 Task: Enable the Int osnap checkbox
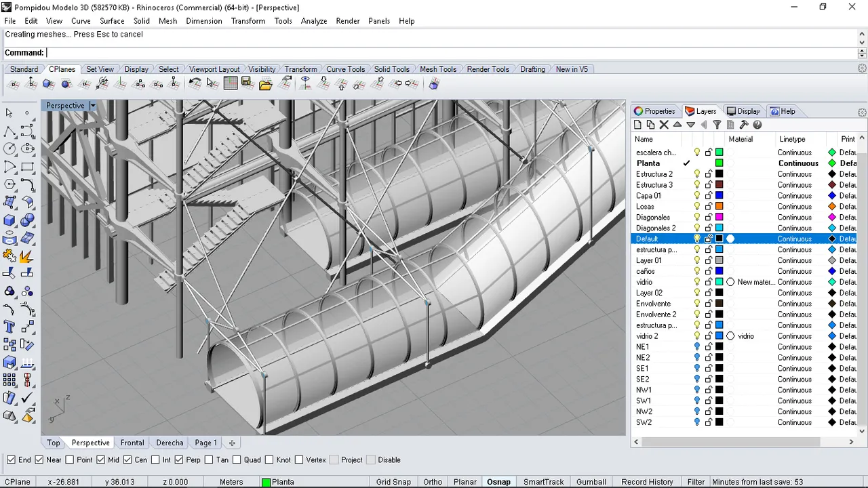click(155, 460)
